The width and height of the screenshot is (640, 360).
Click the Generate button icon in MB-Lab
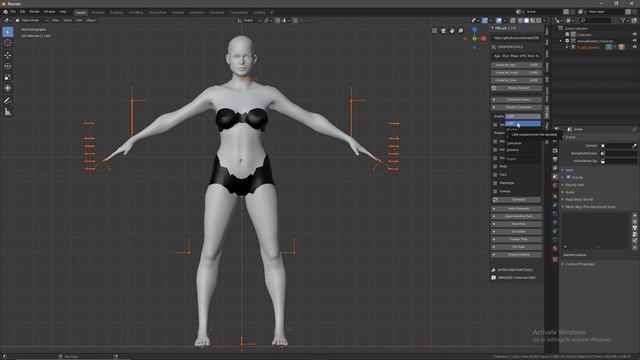coord(495,200)
